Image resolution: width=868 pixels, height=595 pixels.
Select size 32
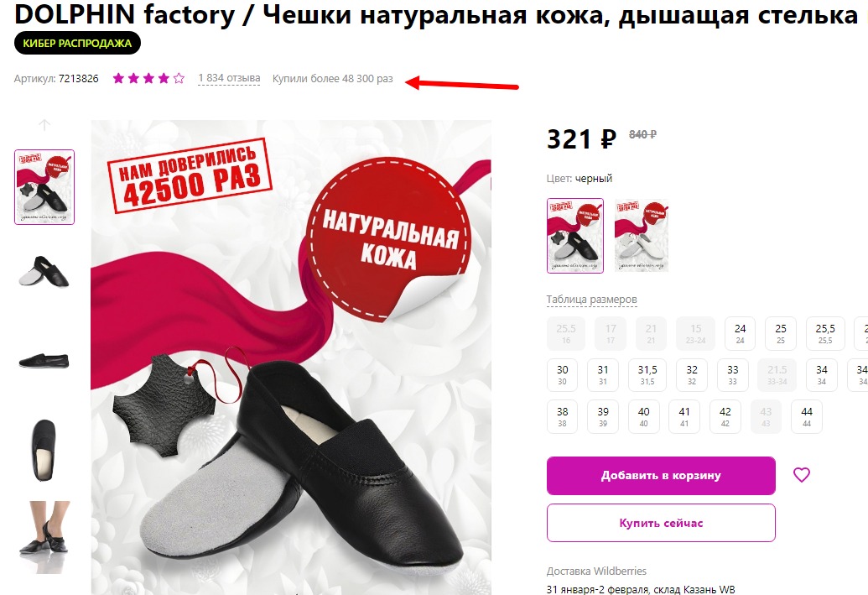click(692, 375)
